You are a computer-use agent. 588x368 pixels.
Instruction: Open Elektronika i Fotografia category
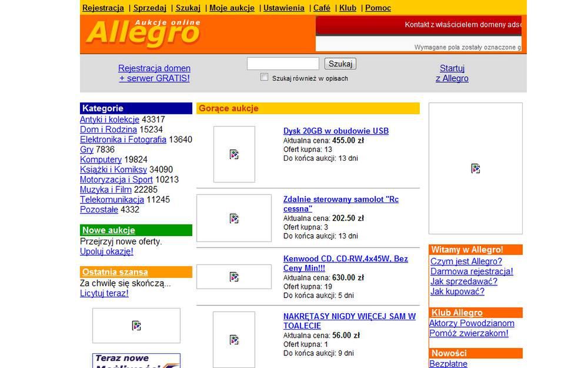(x=123, y=140)
